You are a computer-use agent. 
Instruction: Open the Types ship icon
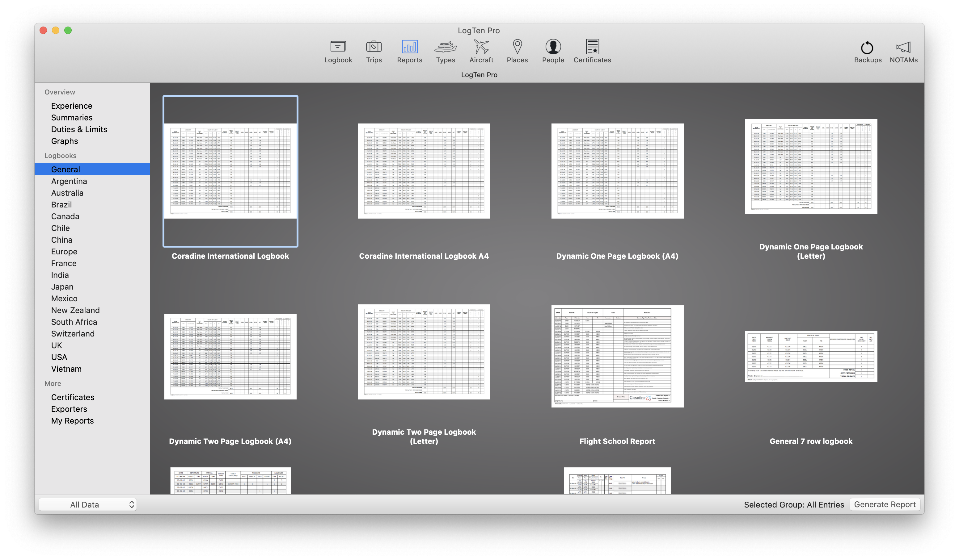(445, 47)
